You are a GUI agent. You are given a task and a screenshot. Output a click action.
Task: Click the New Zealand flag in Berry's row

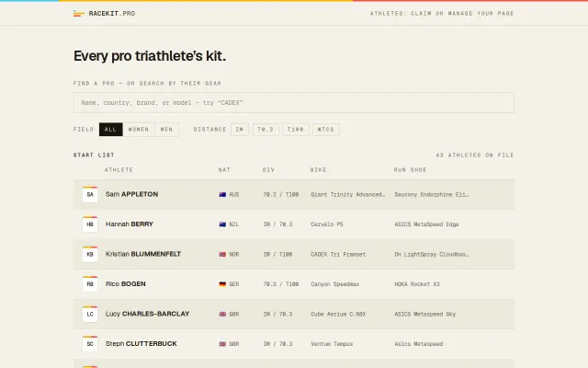coord(222,224)
